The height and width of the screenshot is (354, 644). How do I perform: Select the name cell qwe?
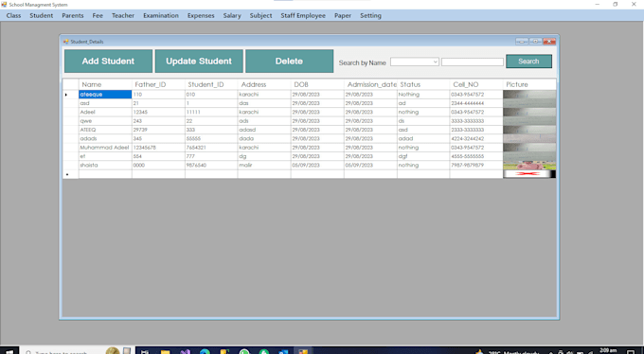click(105, 121)
